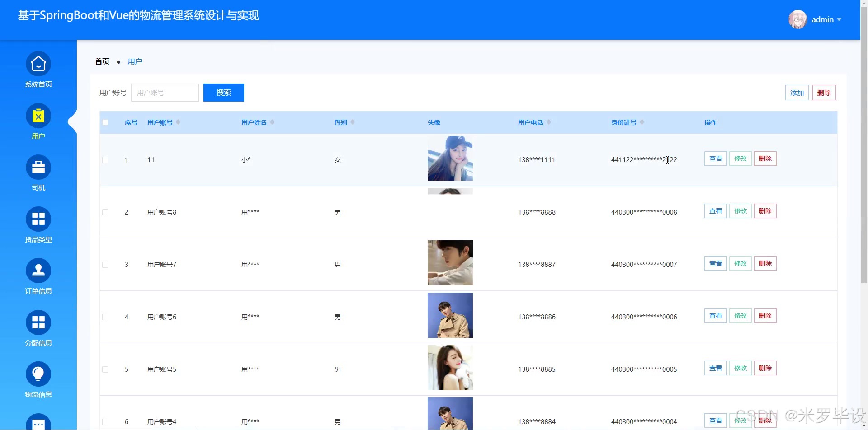Click 删除 for 用户账号8

765,211
